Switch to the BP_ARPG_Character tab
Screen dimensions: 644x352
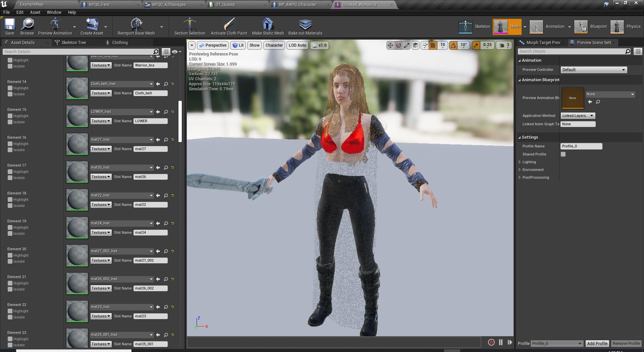pyautogui.click(x=298, y=5)
